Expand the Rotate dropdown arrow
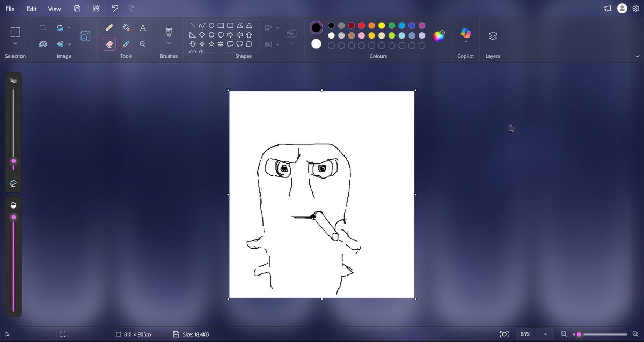644x342 pixels. click(69, 27)
